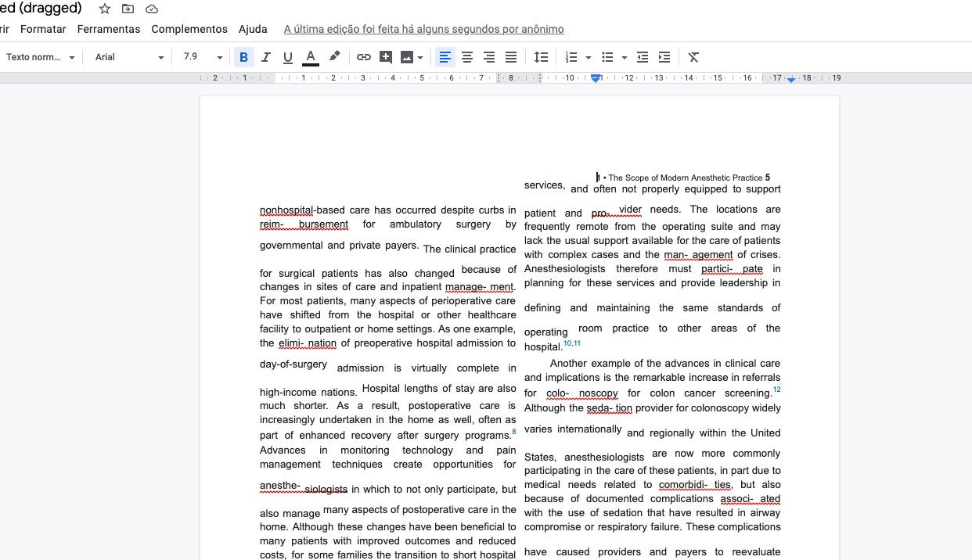
Task: Open line spacing options
Action: tap(541, 57)
